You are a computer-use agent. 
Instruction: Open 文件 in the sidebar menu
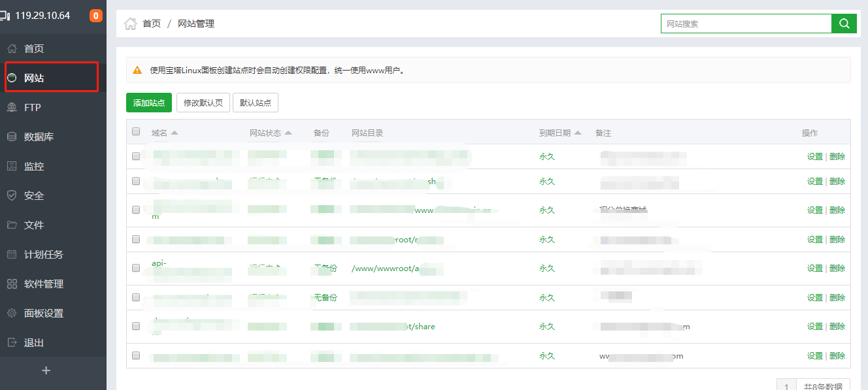pyautogui.click(x=34, y=225)
